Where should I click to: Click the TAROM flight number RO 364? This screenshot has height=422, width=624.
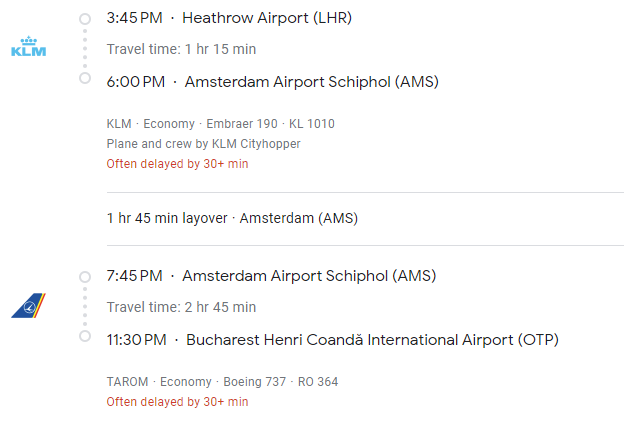320,382
